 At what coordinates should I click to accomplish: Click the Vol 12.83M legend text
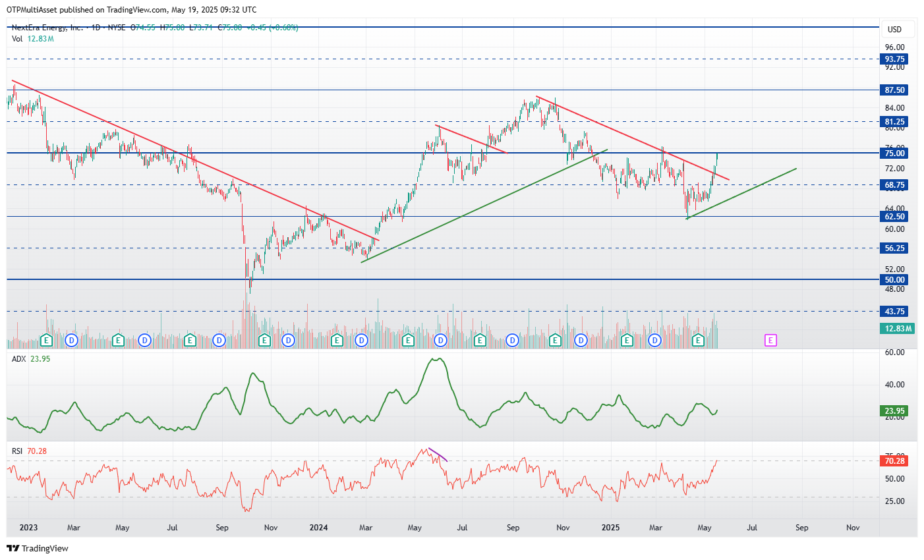coord(32,39)
